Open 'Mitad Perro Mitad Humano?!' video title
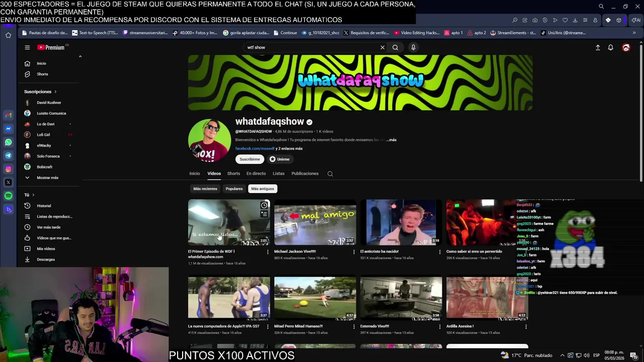Viewport: 644px width, 362px height. [x=298, y=326]
